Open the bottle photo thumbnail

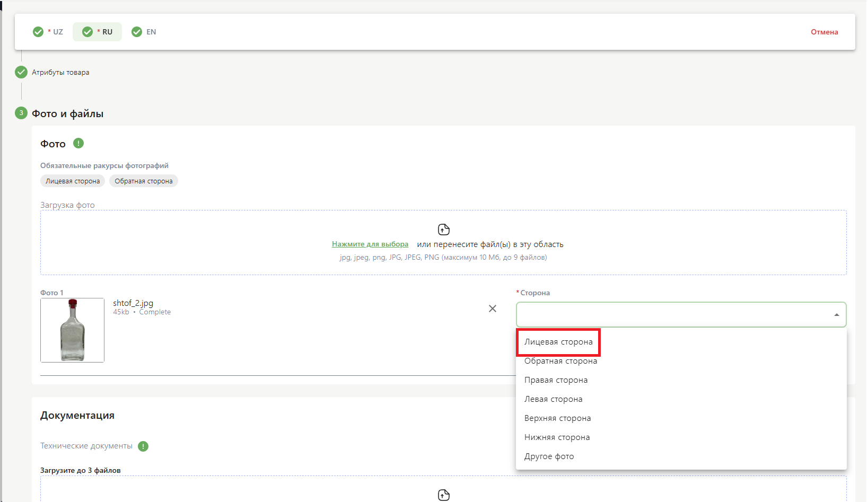[73, 330]
